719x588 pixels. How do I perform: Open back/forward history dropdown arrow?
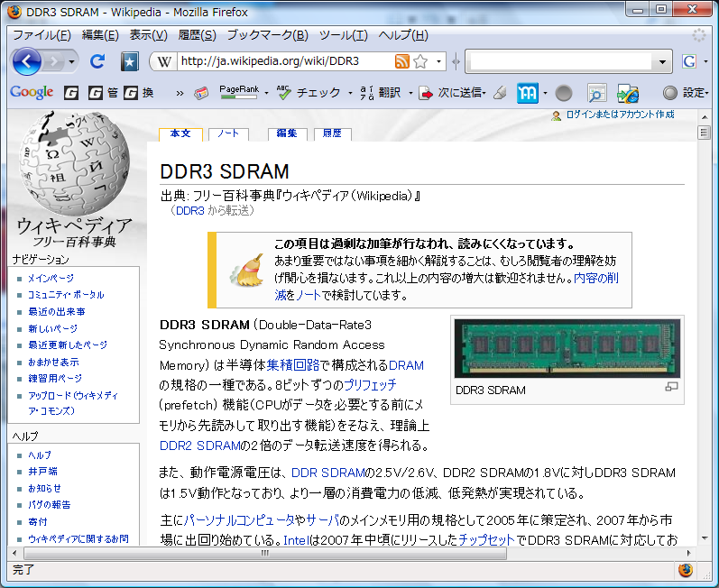point(71,61)
